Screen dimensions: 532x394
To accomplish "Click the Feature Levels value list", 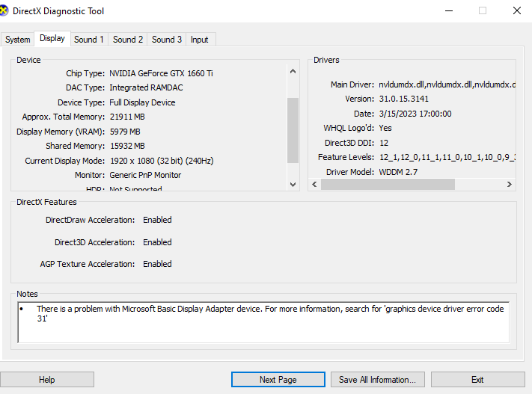I will (447, 157).
